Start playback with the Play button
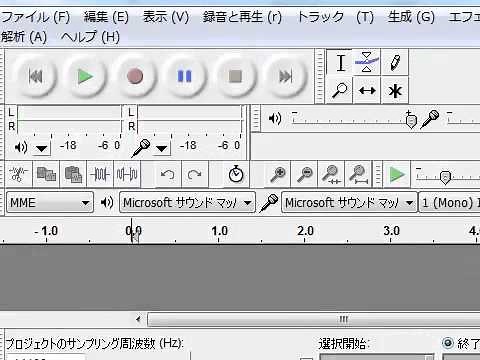 click(85, 76)
